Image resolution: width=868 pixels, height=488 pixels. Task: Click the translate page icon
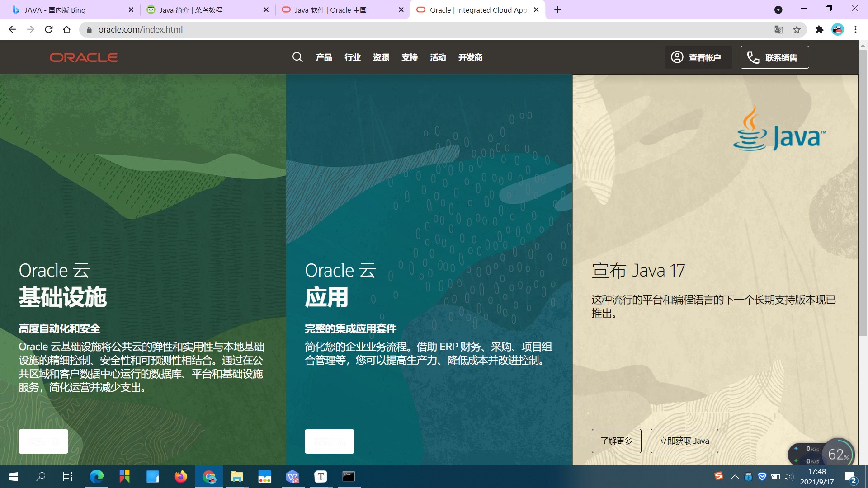(778, 29)
